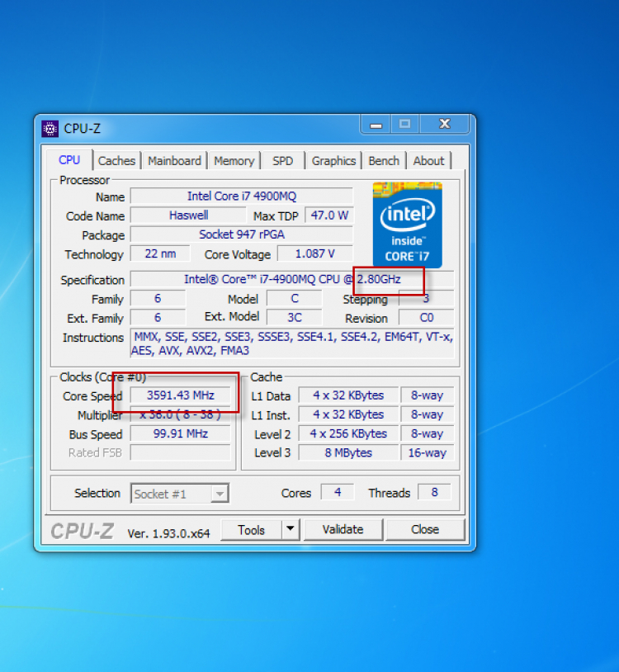Expand the Tools dropdown arrow
Screen dimensions: 619x672
pos(291,529)
